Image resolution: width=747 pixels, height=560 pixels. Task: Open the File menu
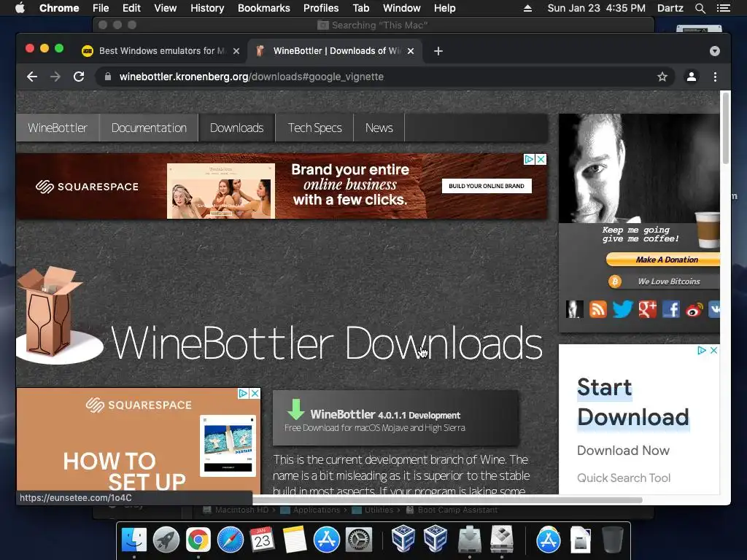(x=101, y=8)
